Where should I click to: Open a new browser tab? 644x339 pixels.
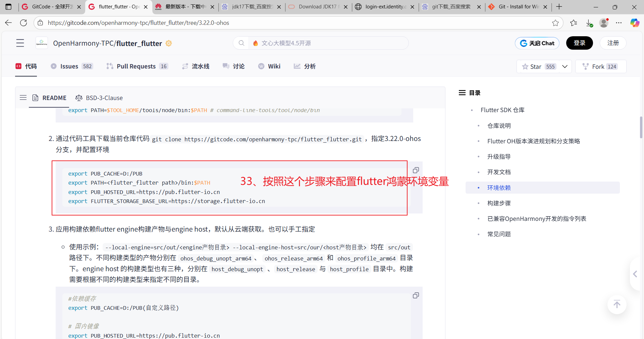(559, 7)
